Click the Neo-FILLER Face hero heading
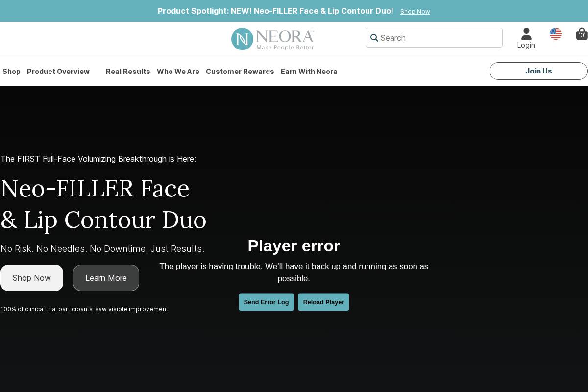 [103, 204]
